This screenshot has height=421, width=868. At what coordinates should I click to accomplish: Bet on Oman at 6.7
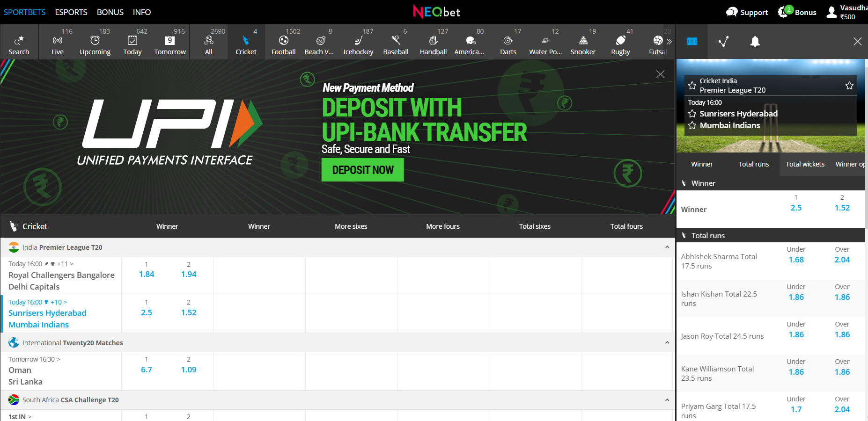point(147,370)
